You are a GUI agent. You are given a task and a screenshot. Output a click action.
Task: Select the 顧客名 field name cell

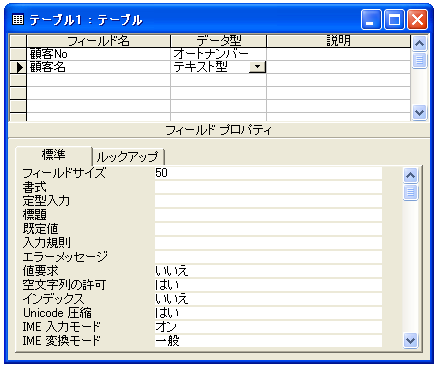pyautogui.click(x=98, y=67)
